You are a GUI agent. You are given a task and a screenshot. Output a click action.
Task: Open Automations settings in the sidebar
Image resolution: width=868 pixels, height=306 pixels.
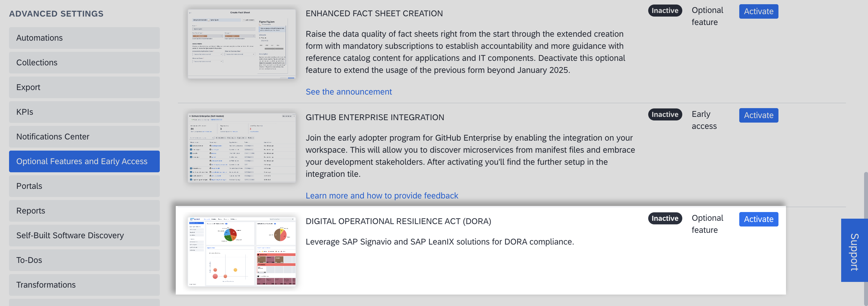[84, 38]
